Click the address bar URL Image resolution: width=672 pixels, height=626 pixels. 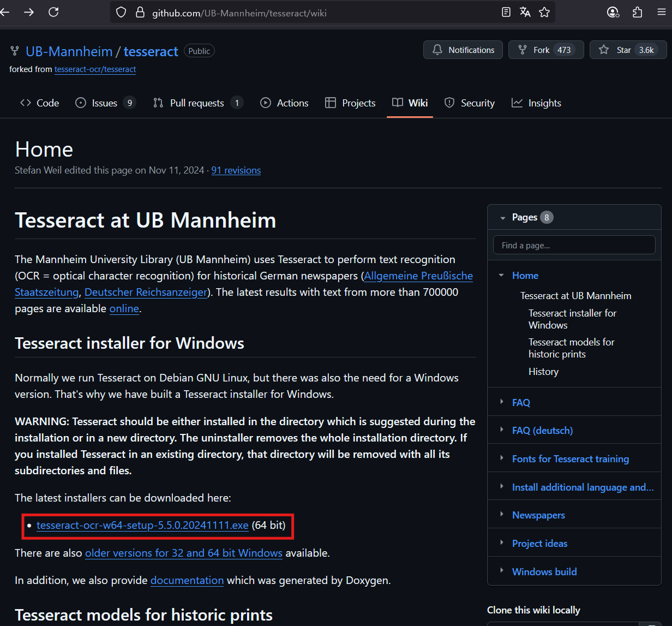tap(239, 13)
